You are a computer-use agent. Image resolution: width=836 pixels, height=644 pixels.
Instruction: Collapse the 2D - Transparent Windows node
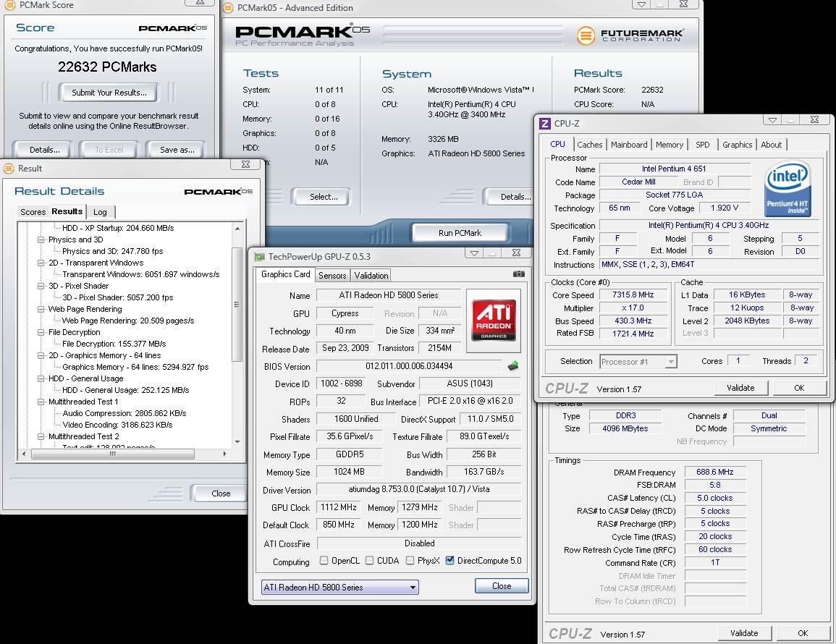[41, 263]
